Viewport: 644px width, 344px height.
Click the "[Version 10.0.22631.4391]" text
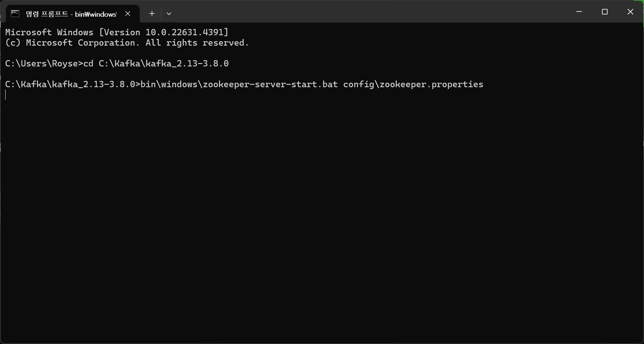point(164,32)
